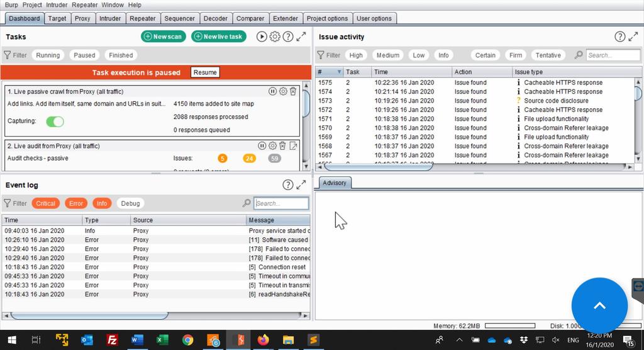Toggle the Medium severity filter
Viewport: 644px width, 350px height.
(387, 55)
